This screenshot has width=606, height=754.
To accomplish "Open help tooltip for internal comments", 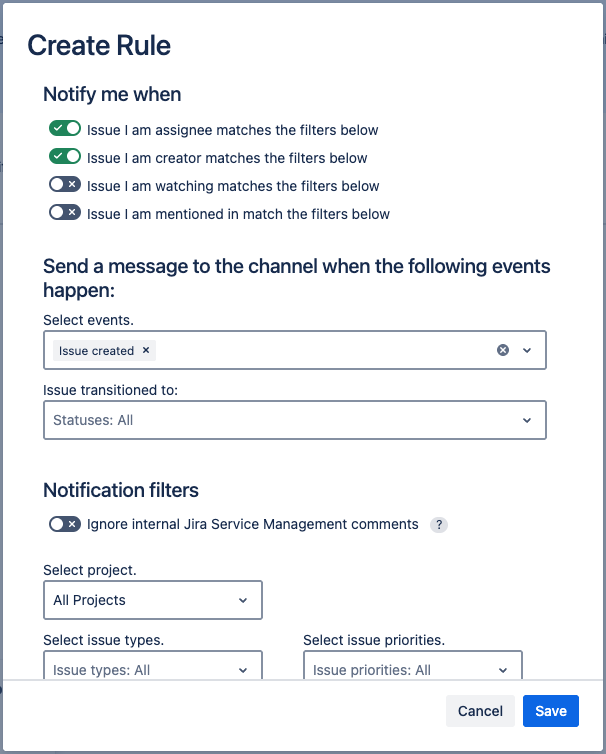I will point(438,525).
